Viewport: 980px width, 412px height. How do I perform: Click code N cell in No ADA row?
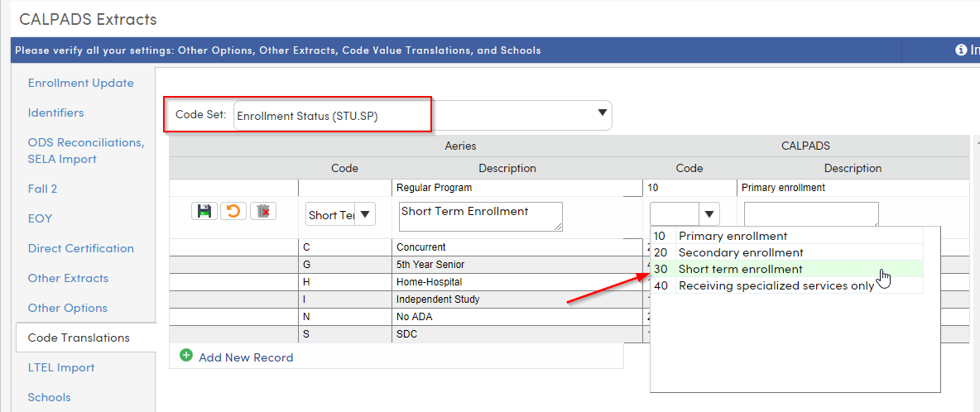345,317
